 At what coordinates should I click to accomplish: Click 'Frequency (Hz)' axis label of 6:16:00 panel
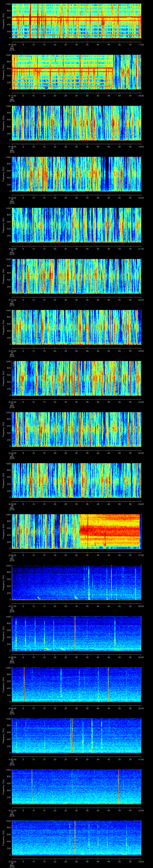click(3, 21)
